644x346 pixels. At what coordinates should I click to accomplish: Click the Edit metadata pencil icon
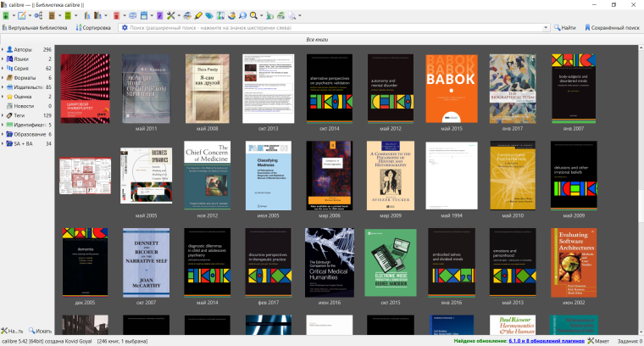coord(22,15)
